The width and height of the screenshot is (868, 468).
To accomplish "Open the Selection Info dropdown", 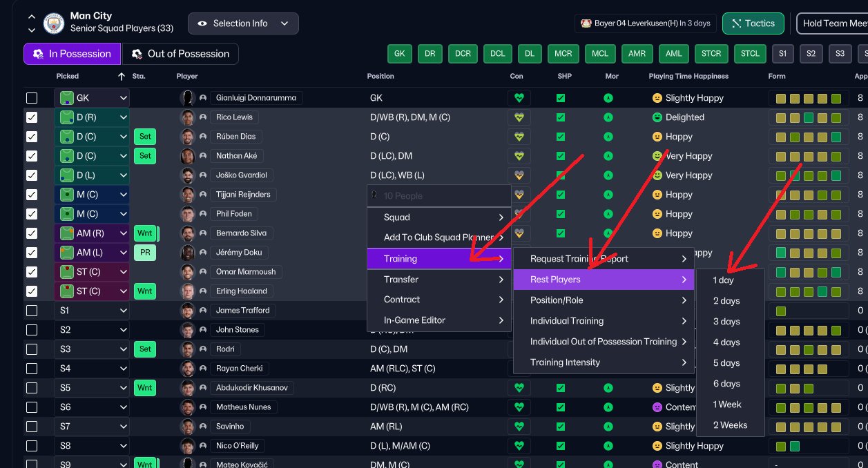I will pyautogui.click(x=243, y=23).
